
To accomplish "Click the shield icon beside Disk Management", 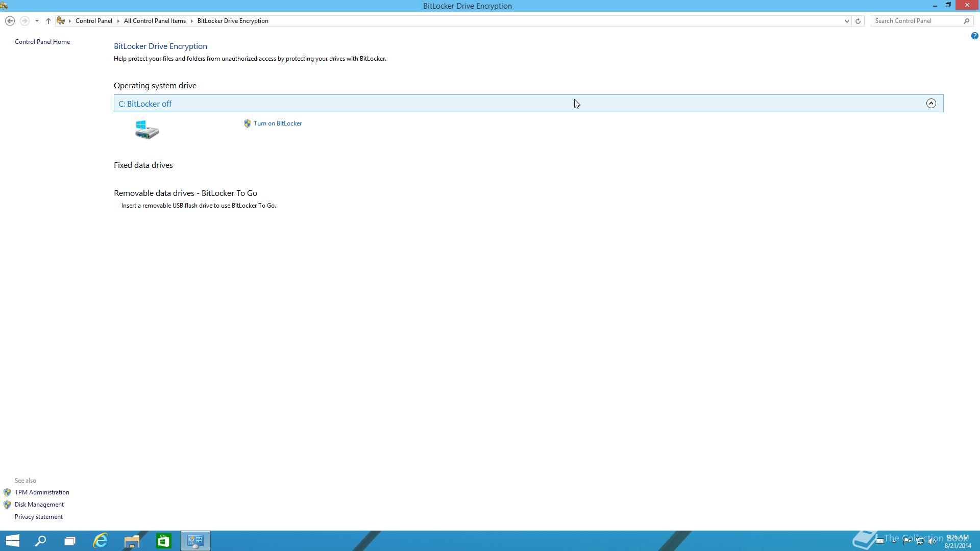I will (x=7, y=505).
